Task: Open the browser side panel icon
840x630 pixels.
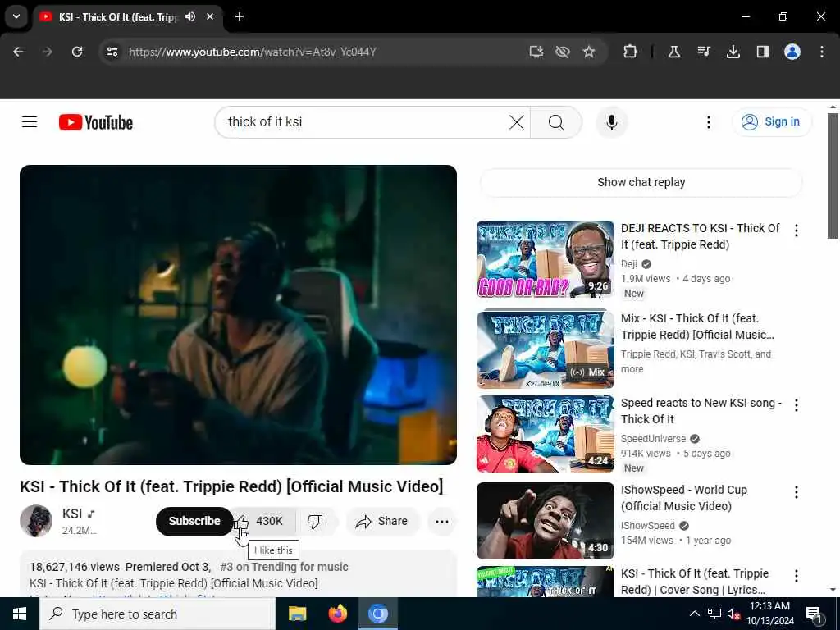Action: 762,52
